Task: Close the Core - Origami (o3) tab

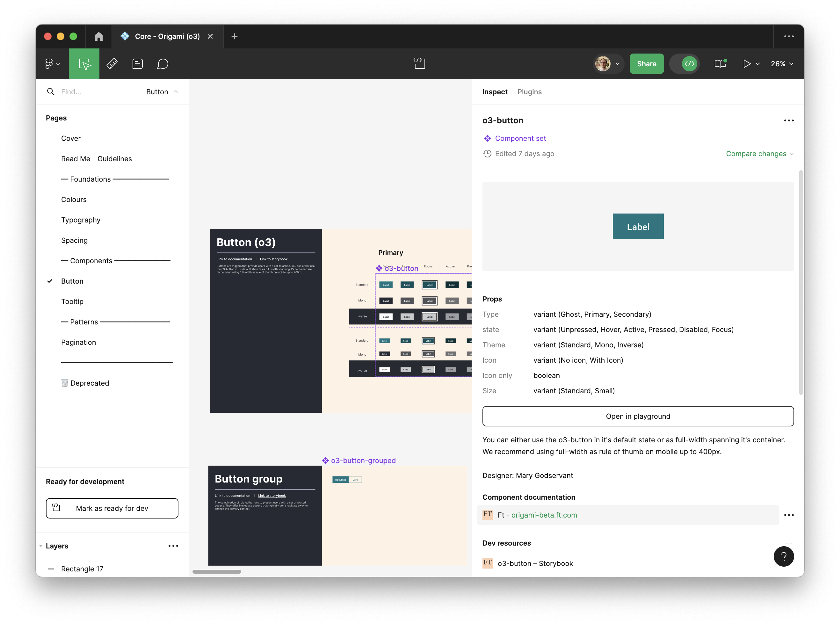Action: pos(210,36)
